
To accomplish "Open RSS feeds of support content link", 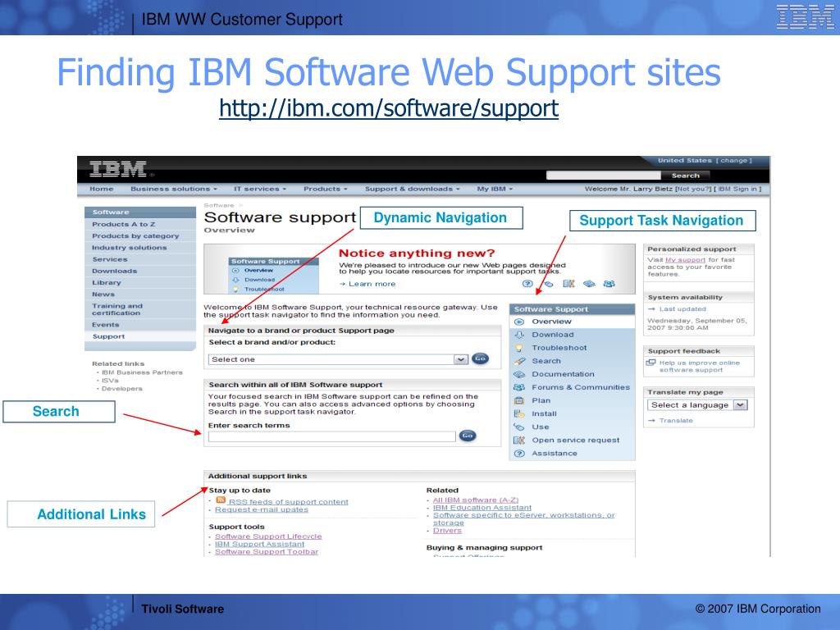I will point(288,502).
